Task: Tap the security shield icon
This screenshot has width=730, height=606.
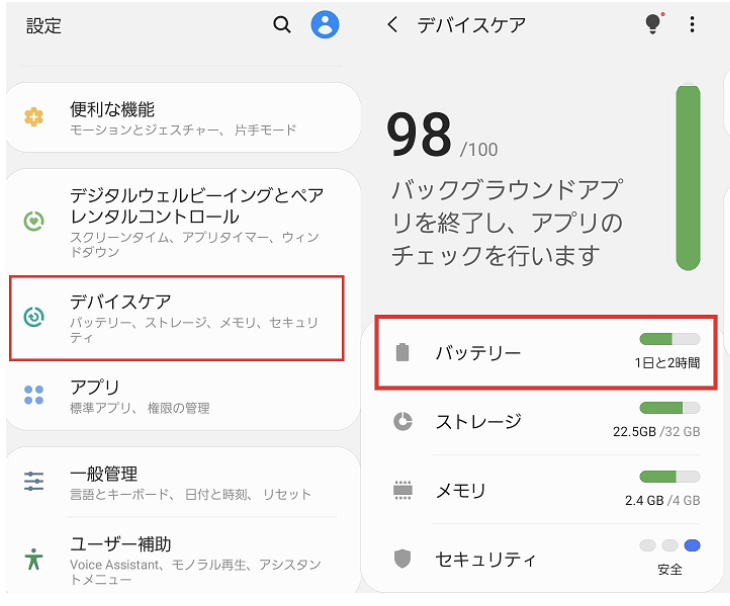Action: click(402, 559)
